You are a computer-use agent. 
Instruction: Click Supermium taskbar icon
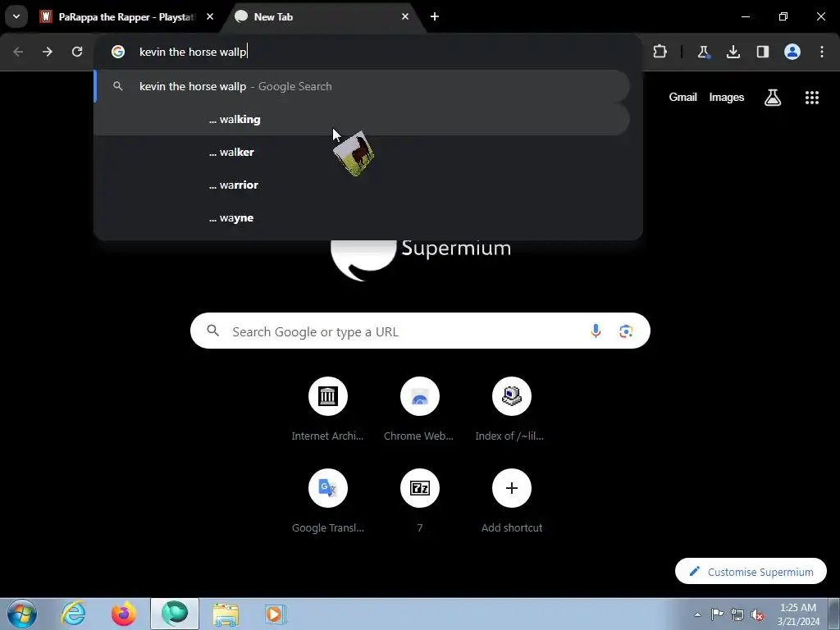(175, 614)
